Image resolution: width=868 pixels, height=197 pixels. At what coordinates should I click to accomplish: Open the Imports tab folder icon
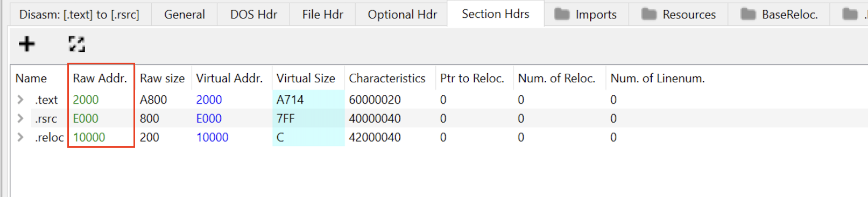(562, 14)
